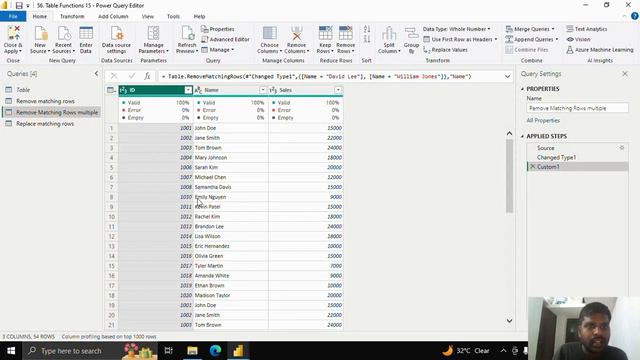Click the Group By icon
This screenshot has width=640, height=360.
411,33
